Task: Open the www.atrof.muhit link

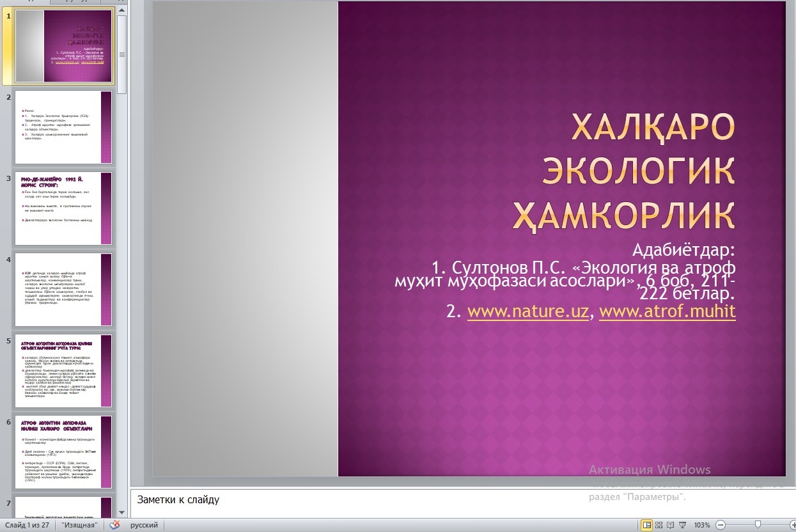Action: (x=667, y=311)
